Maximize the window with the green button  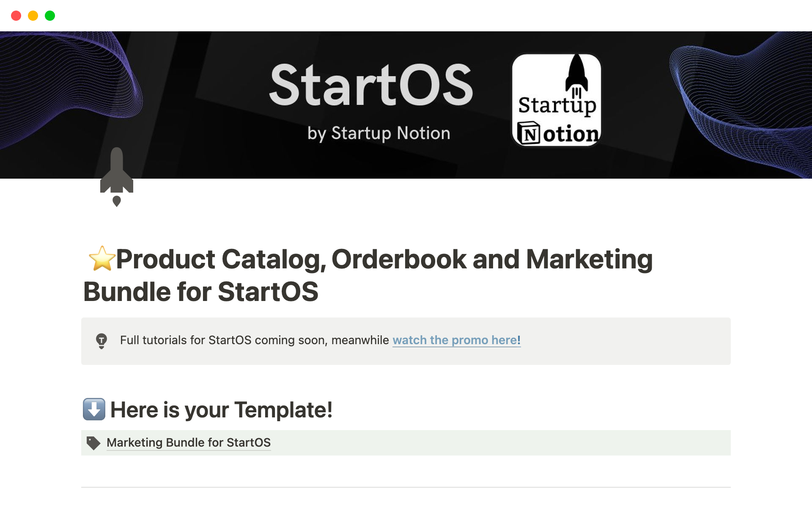(50, 16)
